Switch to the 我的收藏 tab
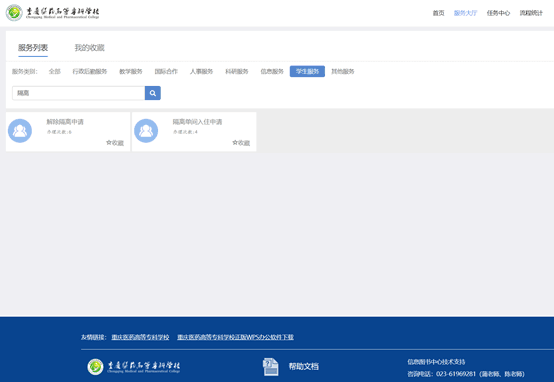Screen dimensions: 554x382 pos(89,48)
